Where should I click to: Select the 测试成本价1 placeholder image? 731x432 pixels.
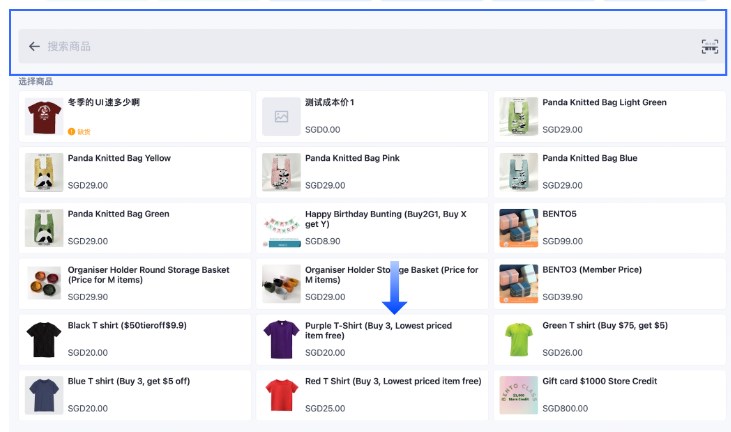(x=281, y=117)
